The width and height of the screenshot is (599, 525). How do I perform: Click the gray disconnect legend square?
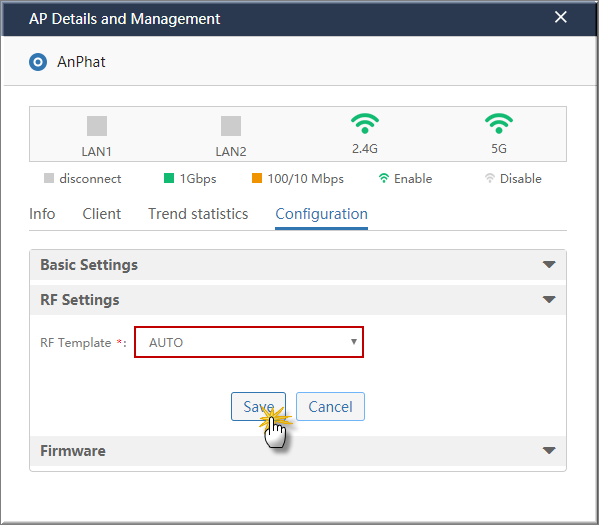[49, 178]
